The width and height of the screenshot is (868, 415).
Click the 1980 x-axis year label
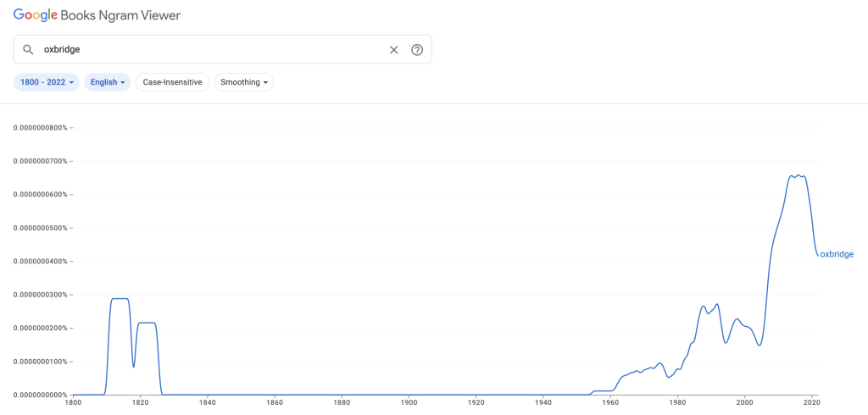(x=677, y=403)
